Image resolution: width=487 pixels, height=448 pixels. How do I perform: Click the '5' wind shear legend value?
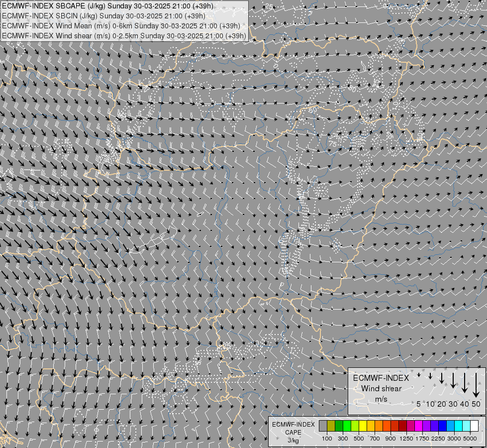click(419, 404)
